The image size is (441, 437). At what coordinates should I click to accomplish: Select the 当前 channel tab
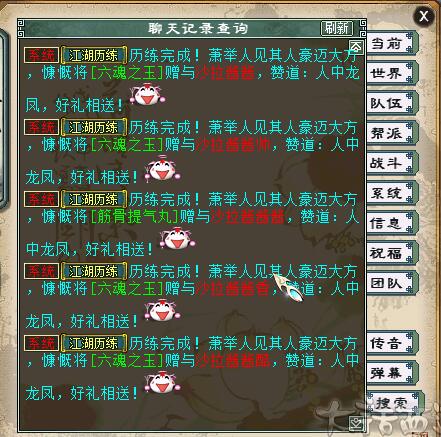click(389, 43)
